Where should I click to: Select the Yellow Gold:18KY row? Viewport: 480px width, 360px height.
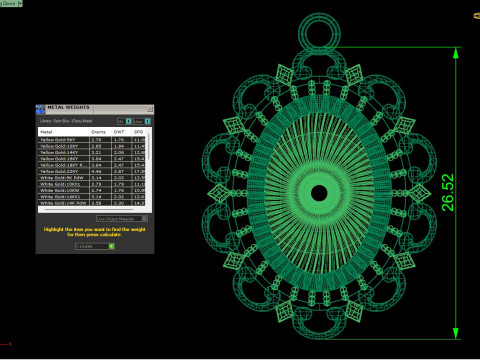coord(92,159)
